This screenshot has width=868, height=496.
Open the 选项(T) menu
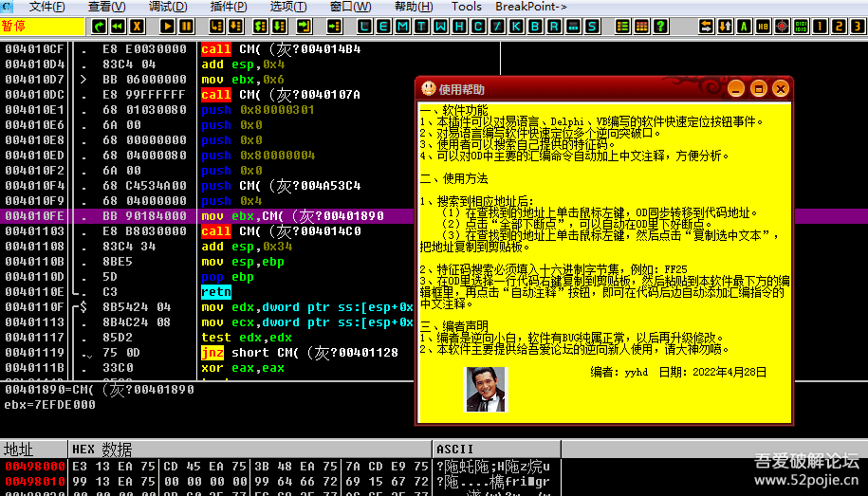coord(288,7)
